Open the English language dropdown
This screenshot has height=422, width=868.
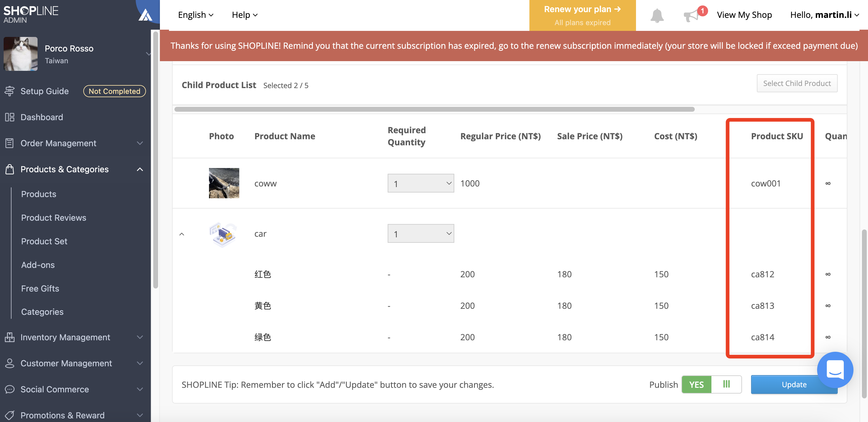tap(196, 15)
